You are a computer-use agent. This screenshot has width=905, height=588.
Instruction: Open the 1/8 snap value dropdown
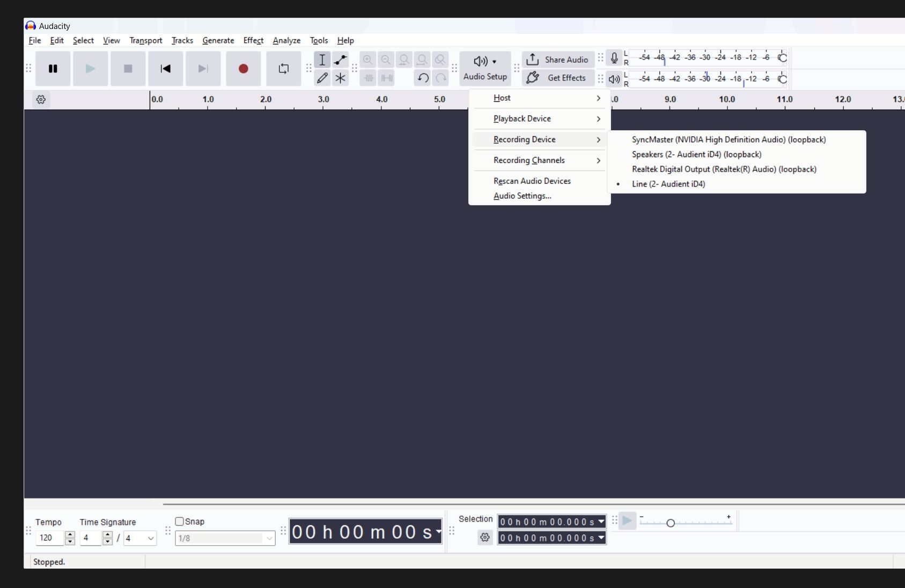(x=225, y=538)
